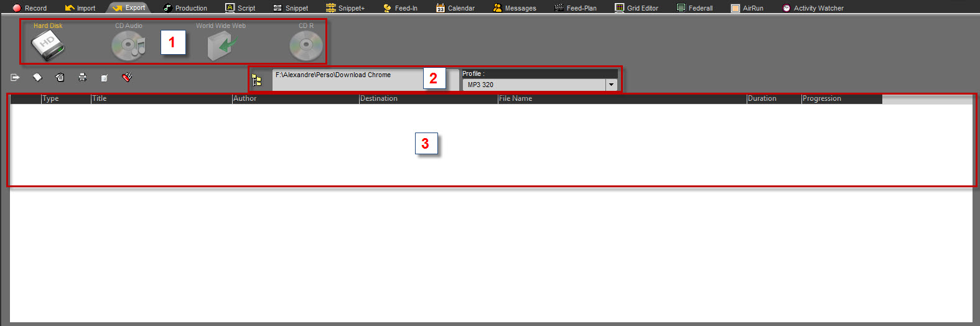Open the Profile dropdown arrow

[x=611, y=85]
